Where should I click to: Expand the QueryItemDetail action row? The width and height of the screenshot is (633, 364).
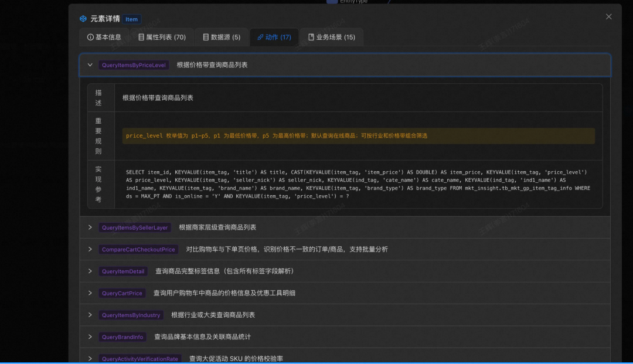[x=90, y=271]
